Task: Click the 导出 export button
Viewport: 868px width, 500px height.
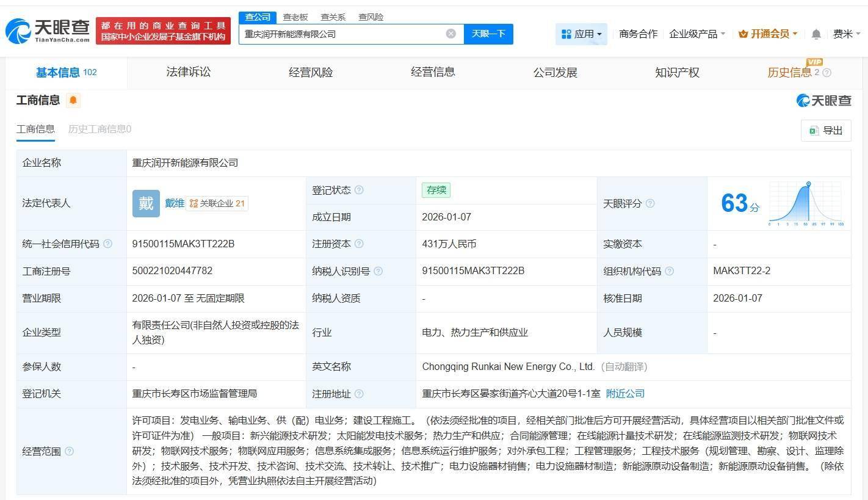Action: (826, 130)
